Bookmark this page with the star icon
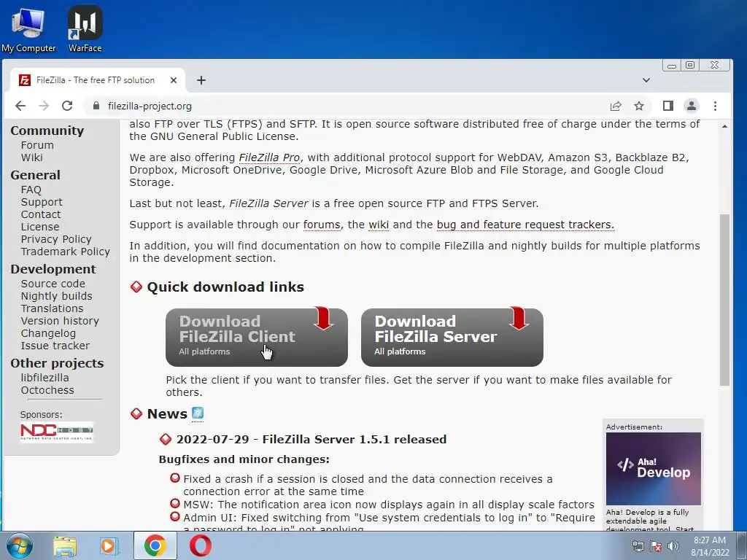Screen dimensions: 747x560 click(639, 106)
